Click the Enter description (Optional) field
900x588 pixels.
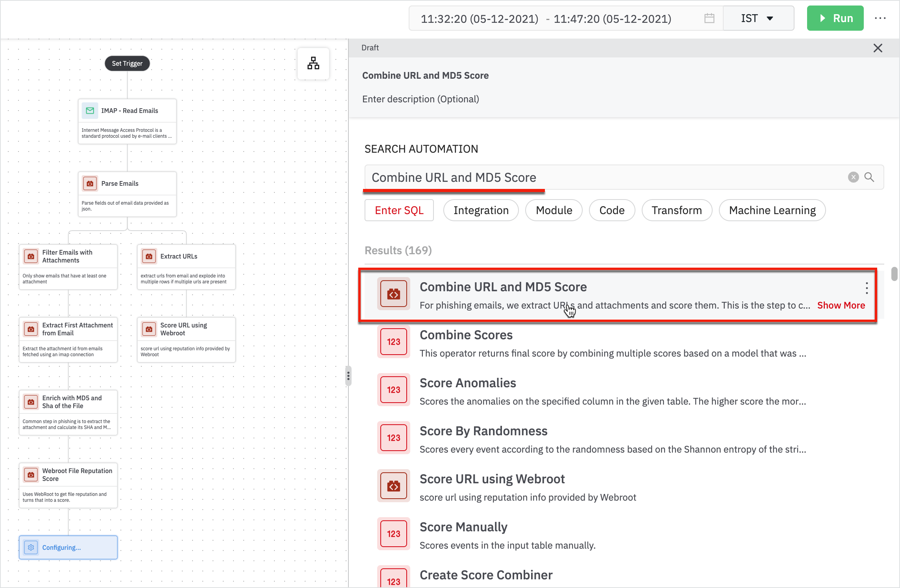[x=420, y=99]
